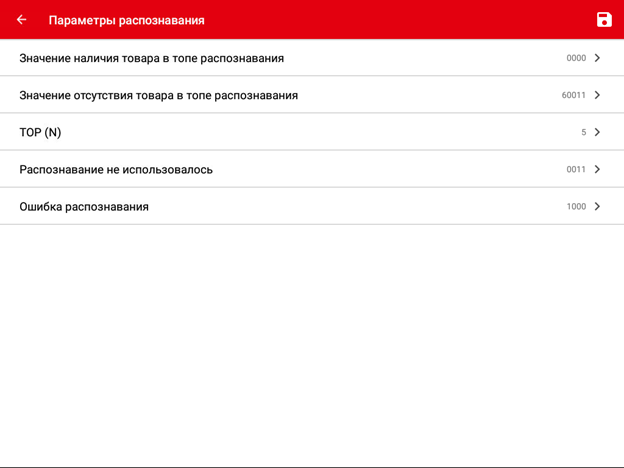Screen dimensions: 624x468
Task: Go back using the header arrow
Action: point(22,20)
